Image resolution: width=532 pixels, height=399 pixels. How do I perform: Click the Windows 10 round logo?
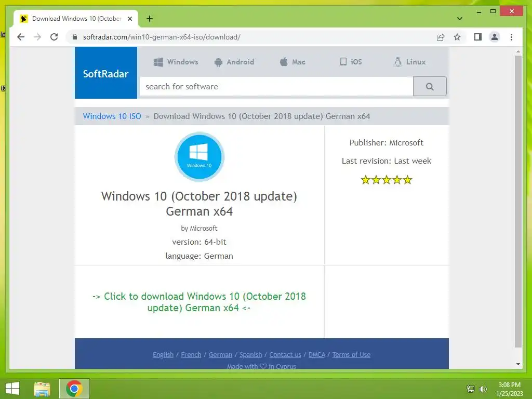point(199,157)
